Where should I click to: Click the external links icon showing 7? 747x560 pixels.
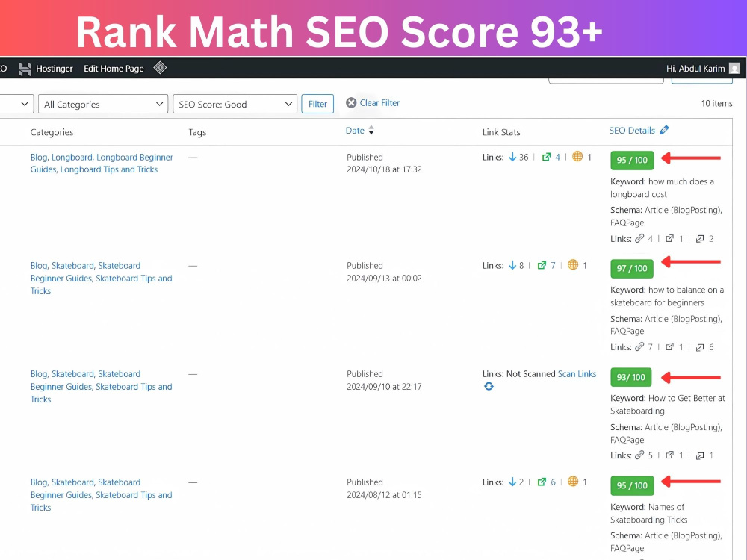[542, 265]
